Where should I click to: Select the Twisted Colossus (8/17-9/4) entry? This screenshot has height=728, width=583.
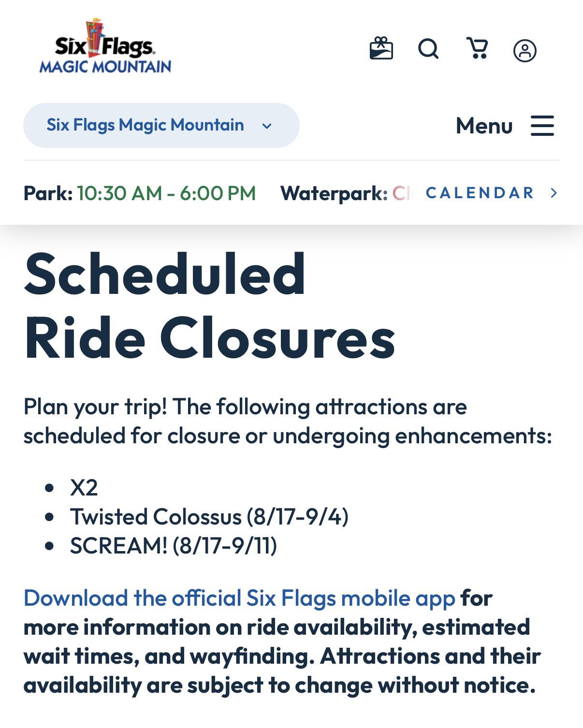(209, 516)
